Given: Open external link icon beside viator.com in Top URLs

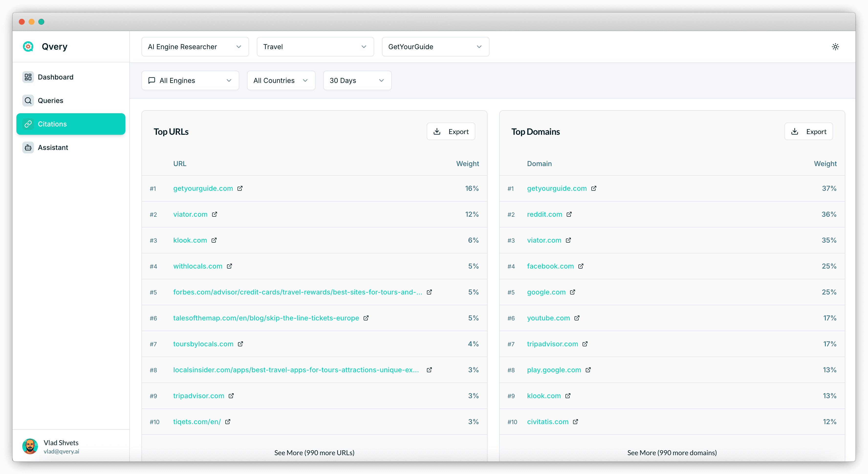Looking at the screenshot, I should tap(215, 214).
